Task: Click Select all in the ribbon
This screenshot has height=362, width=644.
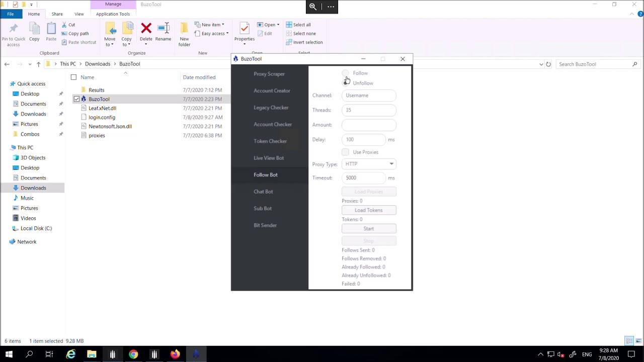Action: [x=298, y=25]
